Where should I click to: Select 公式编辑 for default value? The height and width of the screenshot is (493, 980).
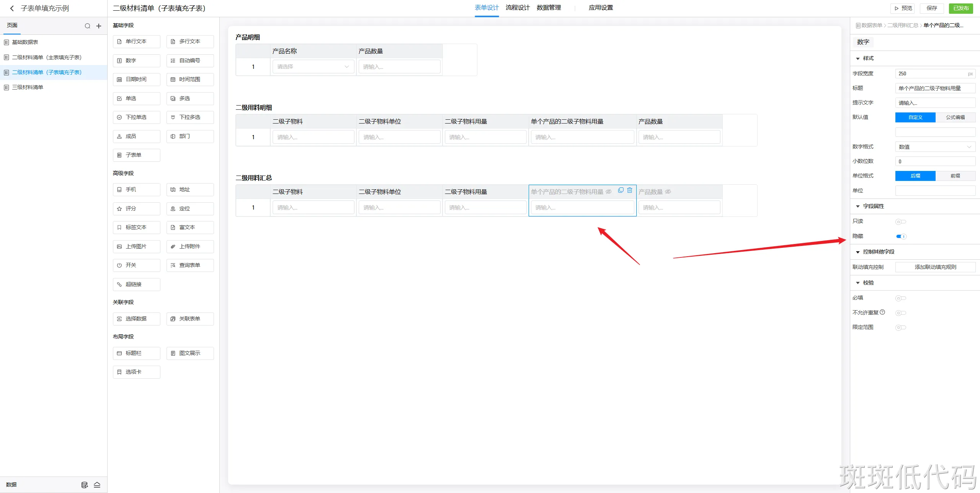click(x=955, y=117)
